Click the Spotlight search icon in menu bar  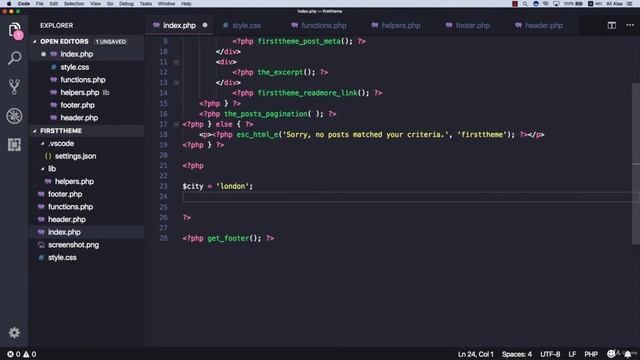pyautogui.click(x=525, y=4)
